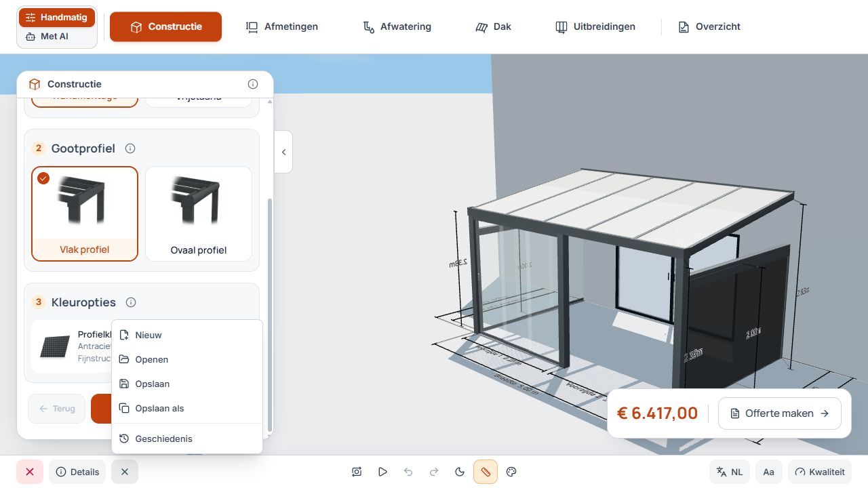Screen dimensions: 868x488
Task: Open the Constructie panel info icon
Action: click(253, 84)
